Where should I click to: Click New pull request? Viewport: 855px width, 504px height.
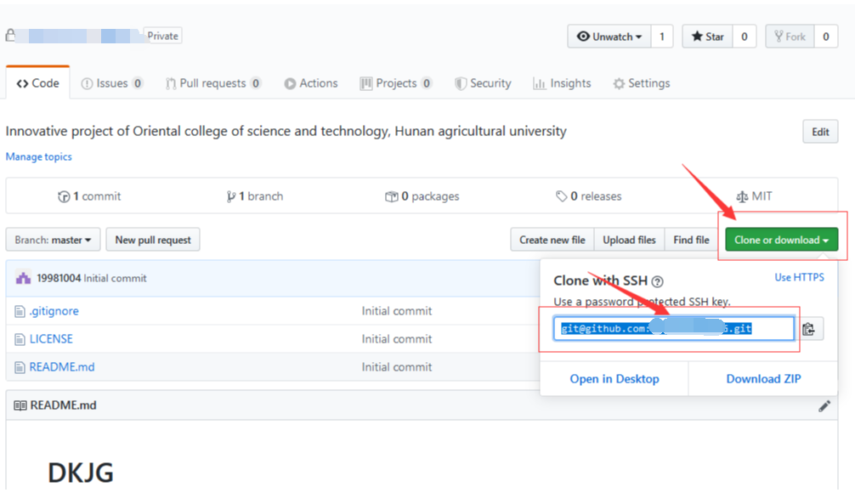(x=153, y=240)
